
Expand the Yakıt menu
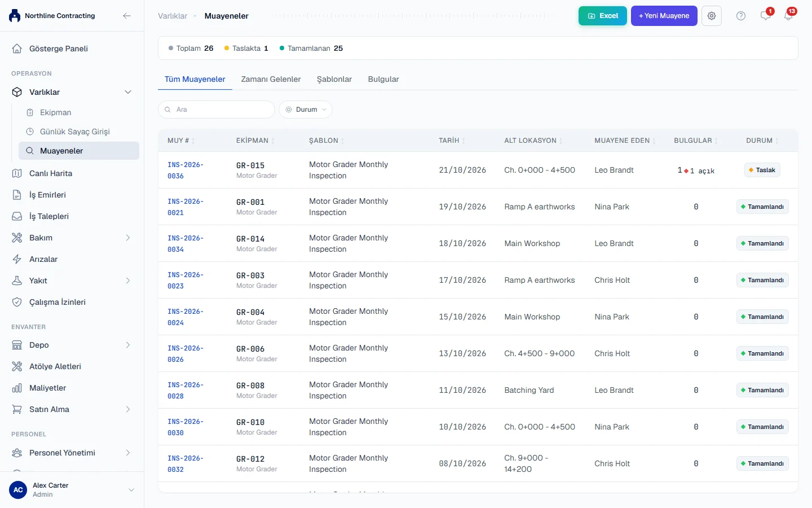point(128,281)
